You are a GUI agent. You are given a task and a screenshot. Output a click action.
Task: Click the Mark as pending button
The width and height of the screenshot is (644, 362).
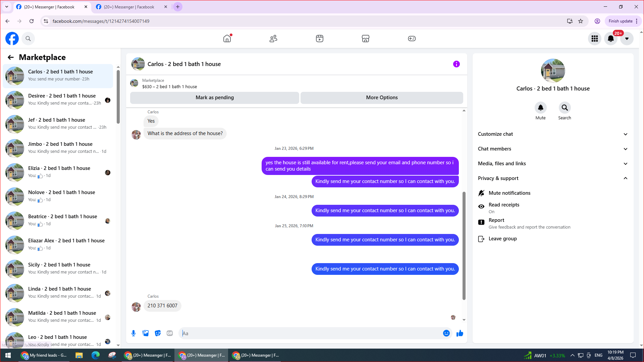coord(215,98)
